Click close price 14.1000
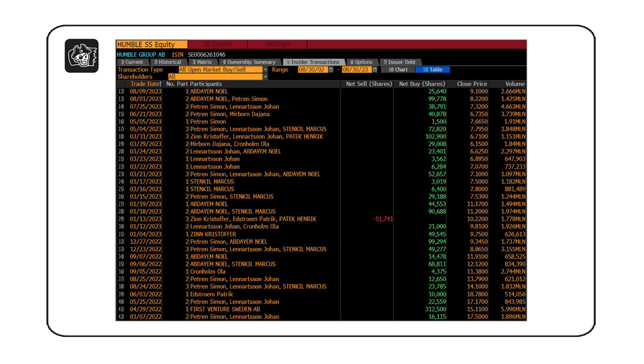 click(477, 287)
